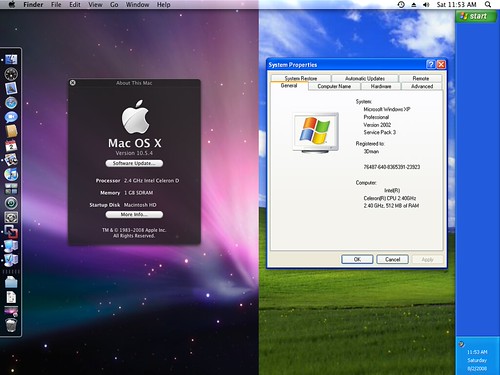Click OK in System Properties

coord(357,259)
